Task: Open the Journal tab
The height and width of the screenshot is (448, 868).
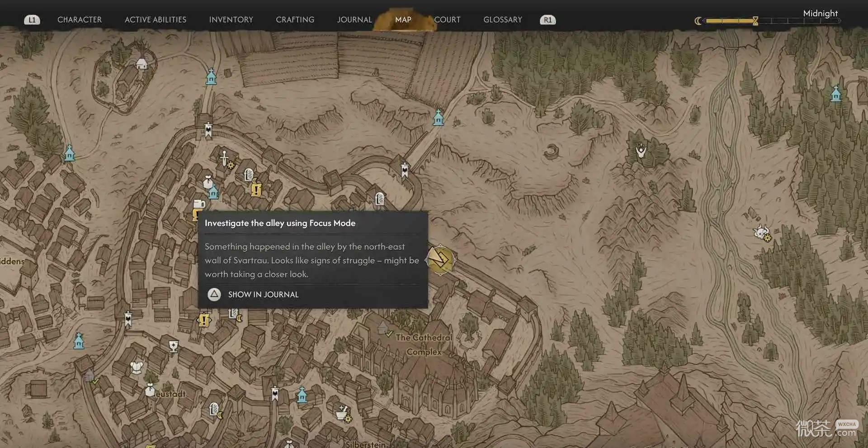Action: pyautogui.click(x=354, y=19)
